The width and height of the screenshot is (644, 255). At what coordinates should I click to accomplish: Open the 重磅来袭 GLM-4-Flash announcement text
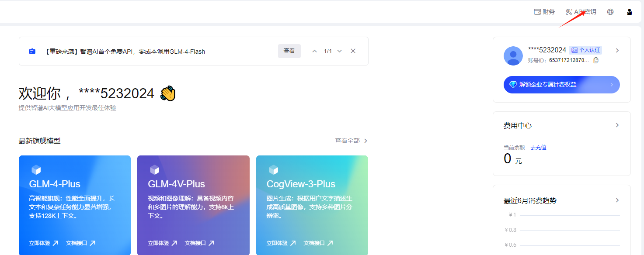(x=125, y=52)
